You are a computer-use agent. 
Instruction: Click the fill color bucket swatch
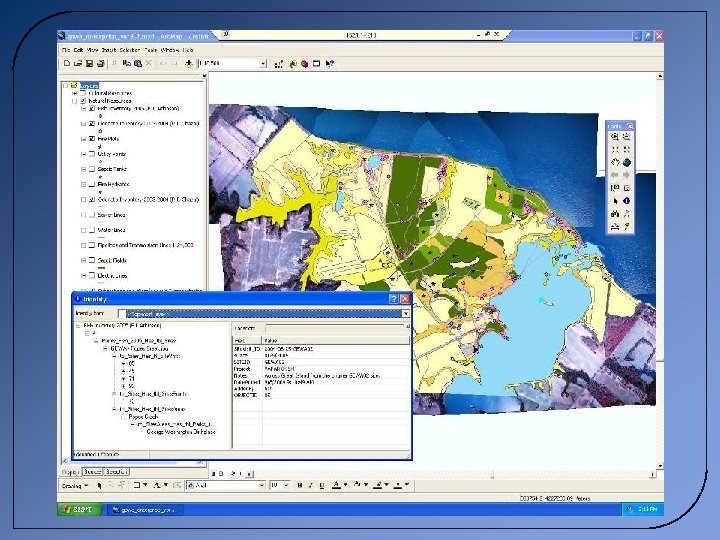(x=357, y=485)
